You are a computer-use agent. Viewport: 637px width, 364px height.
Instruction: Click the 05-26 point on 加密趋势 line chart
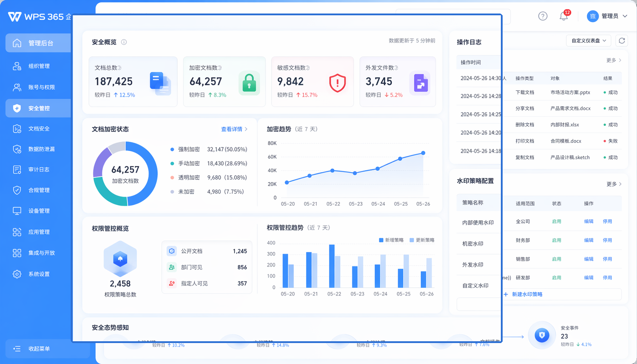click(423, 153)
